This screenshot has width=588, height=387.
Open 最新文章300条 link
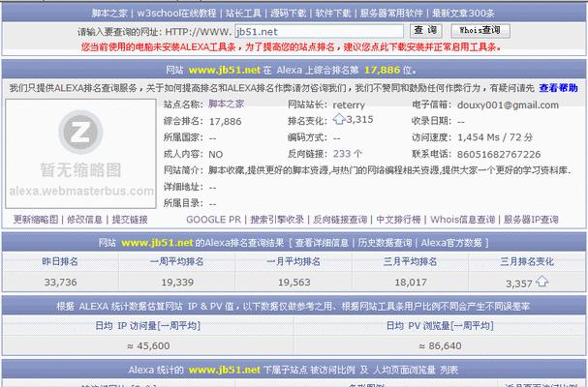pos(463,14)
